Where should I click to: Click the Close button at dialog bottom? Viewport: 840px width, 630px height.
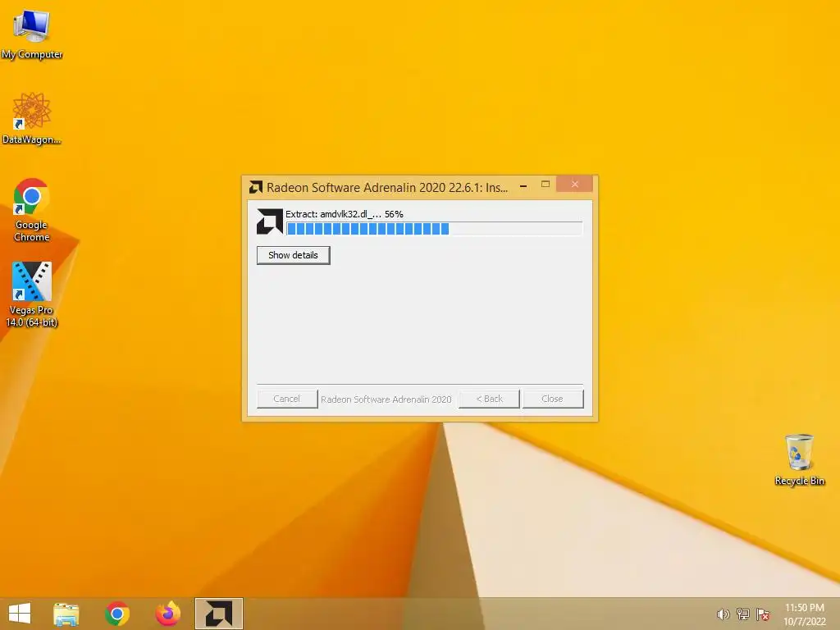[553, 399]
